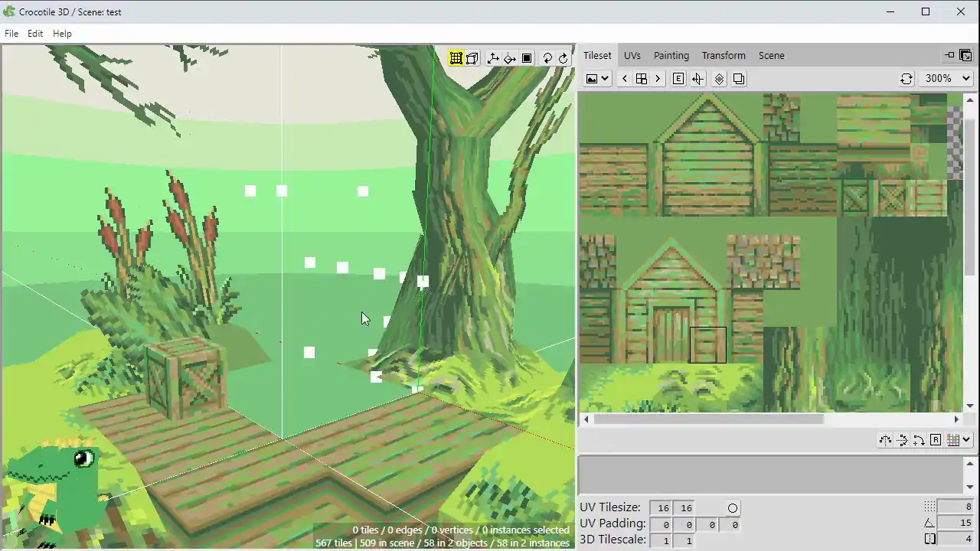Click the E edit tileset icon
Viewport: 980px width, 551px height.
[678, 79]
